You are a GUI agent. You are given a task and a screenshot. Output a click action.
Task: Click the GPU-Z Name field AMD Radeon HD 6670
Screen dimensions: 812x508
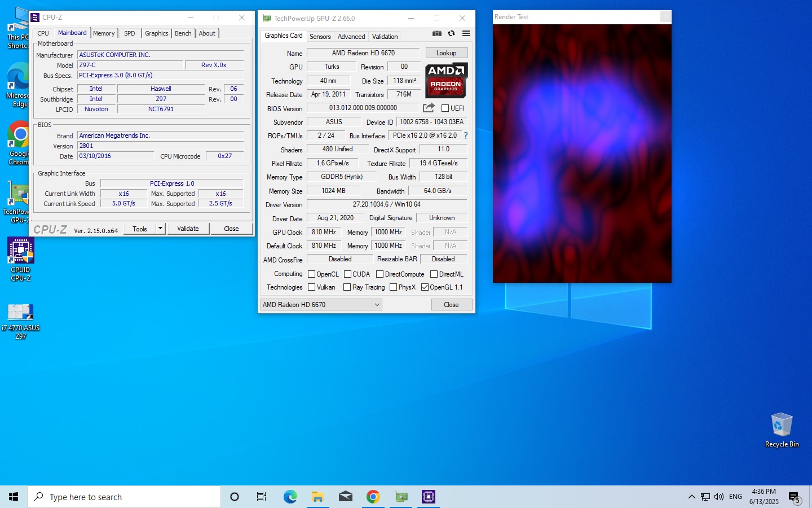(x=363, y=53)
